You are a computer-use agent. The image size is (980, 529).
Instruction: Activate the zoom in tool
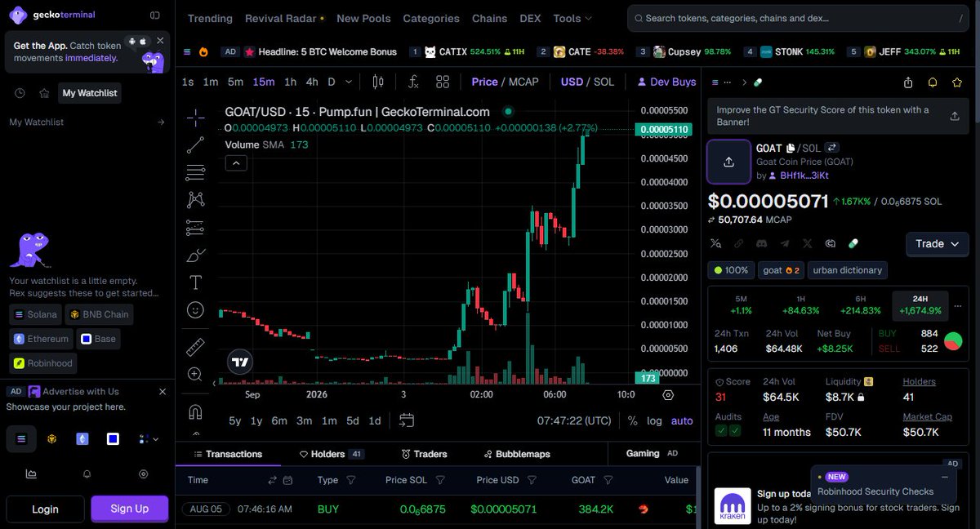click(195, 375)
